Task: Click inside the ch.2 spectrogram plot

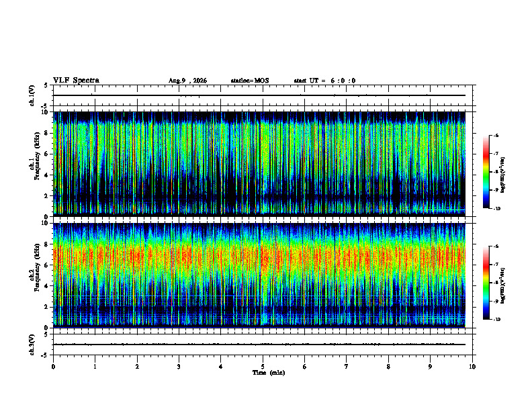Action: (x=259, y=275)
